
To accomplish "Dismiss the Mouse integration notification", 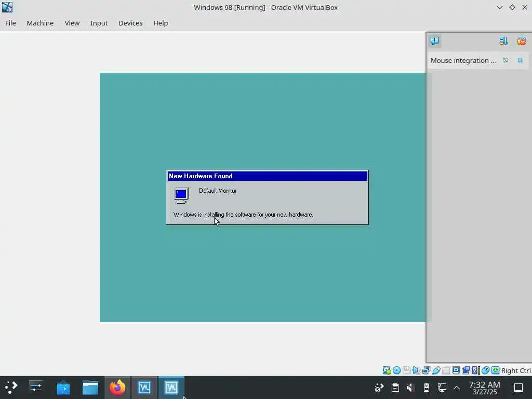I will click(x=520, y=60).
